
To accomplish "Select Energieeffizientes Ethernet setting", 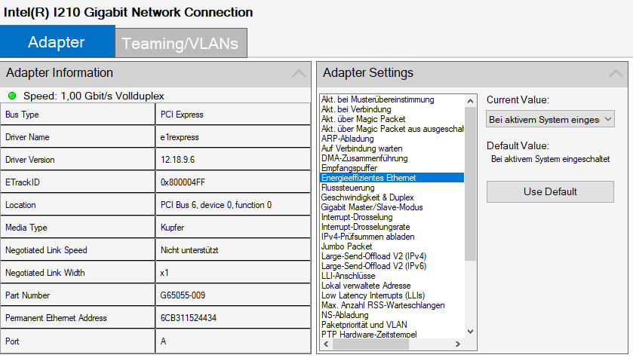I will point(392,178).
